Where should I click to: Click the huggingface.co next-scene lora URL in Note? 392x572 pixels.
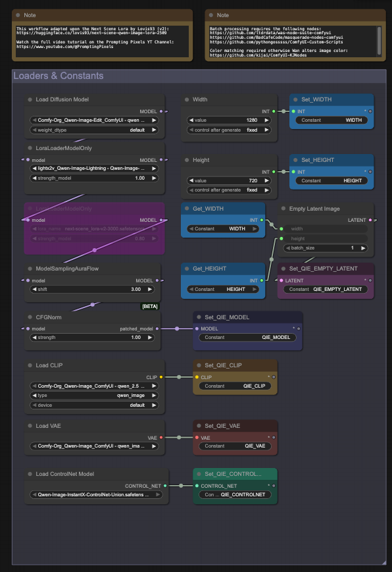[91, 33]
